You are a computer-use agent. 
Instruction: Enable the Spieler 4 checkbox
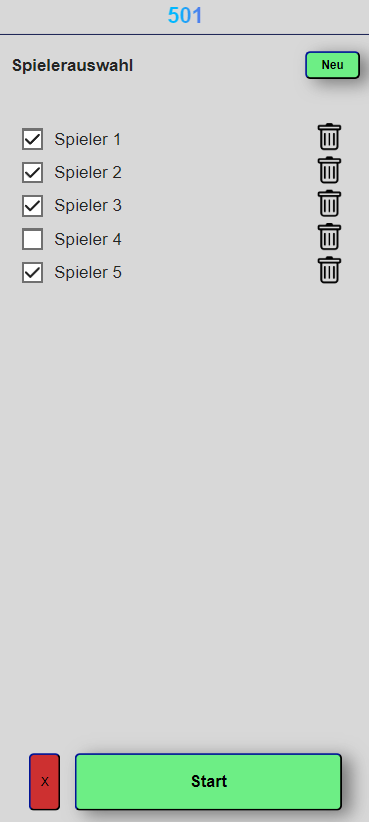coord(32,239)
